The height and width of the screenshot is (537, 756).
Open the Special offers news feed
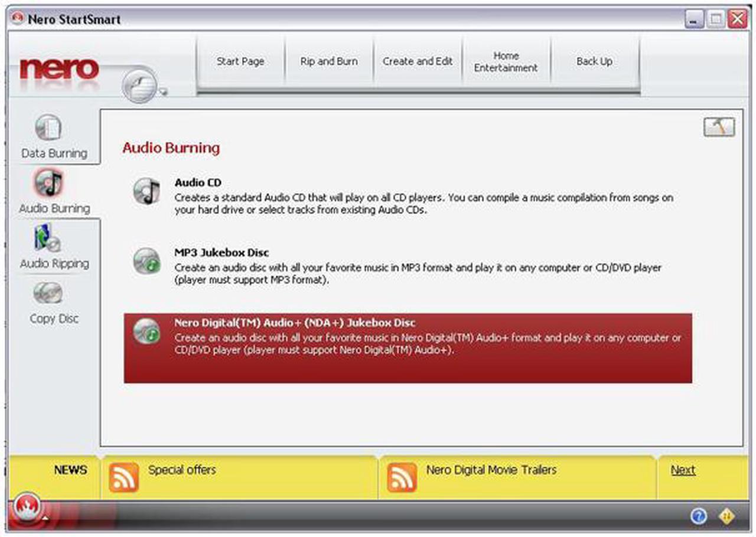point(182,470)
